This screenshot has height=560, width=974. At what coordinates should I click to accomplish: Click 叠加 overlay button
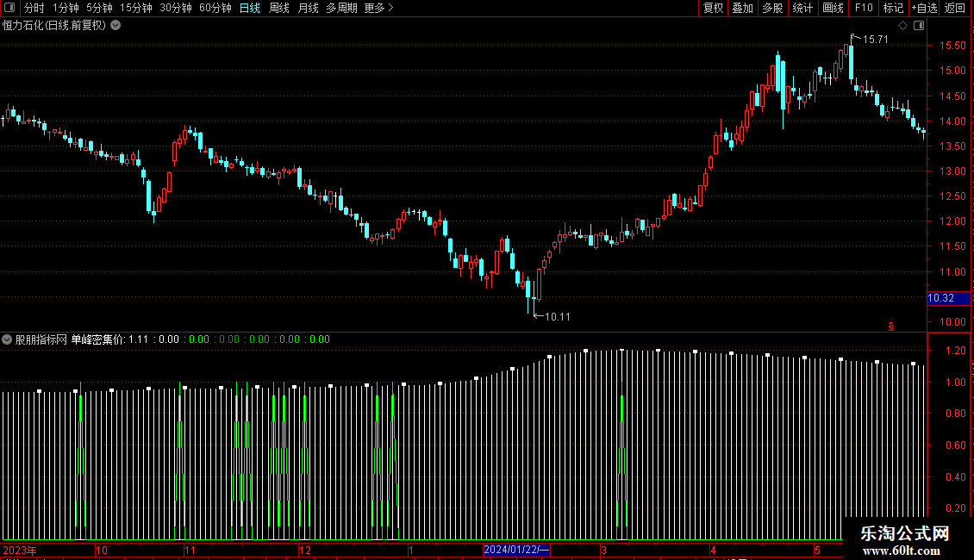tap(743, 8)
